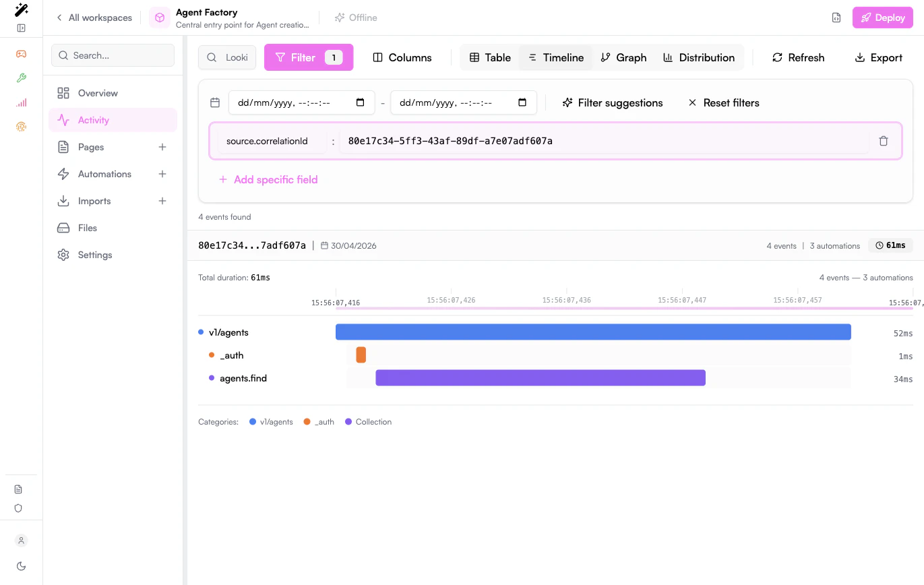
Task: Open start date calendar picker
Action: pyautogui.click(x=360, y=102)
